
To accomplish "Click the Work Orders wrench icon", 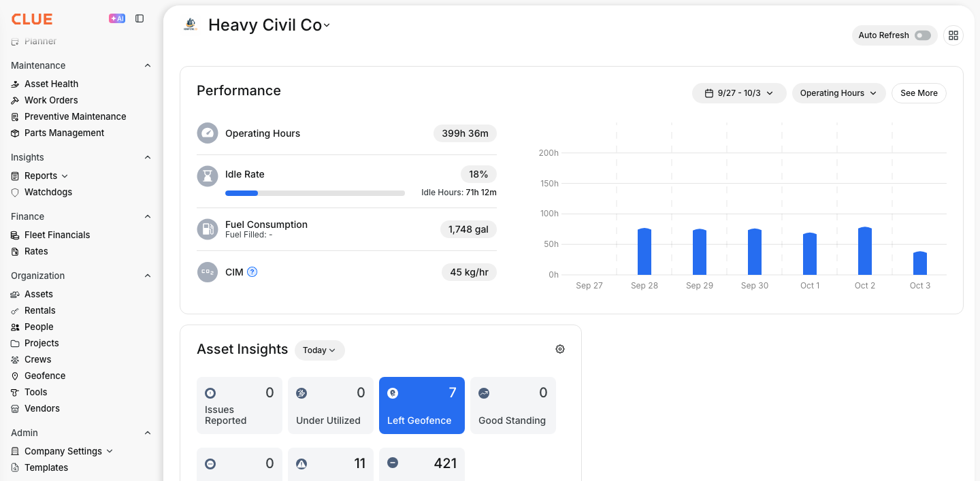I will click(15, 100).
